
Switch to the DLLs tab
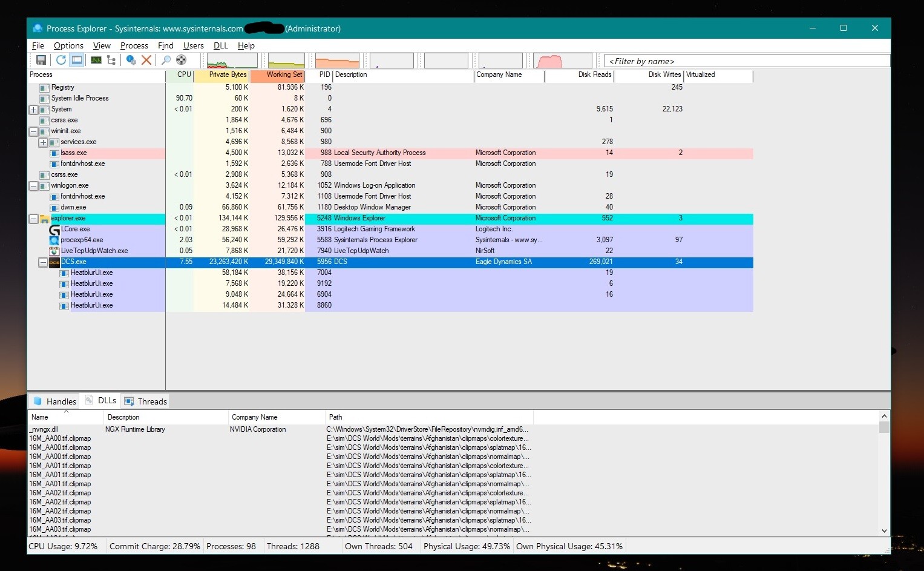coord(101,401)
